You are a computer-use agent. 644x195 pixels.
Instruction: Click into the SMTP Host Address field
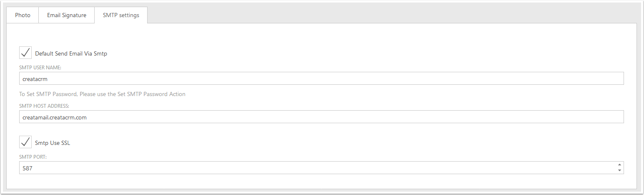click(x=321, y=117)
